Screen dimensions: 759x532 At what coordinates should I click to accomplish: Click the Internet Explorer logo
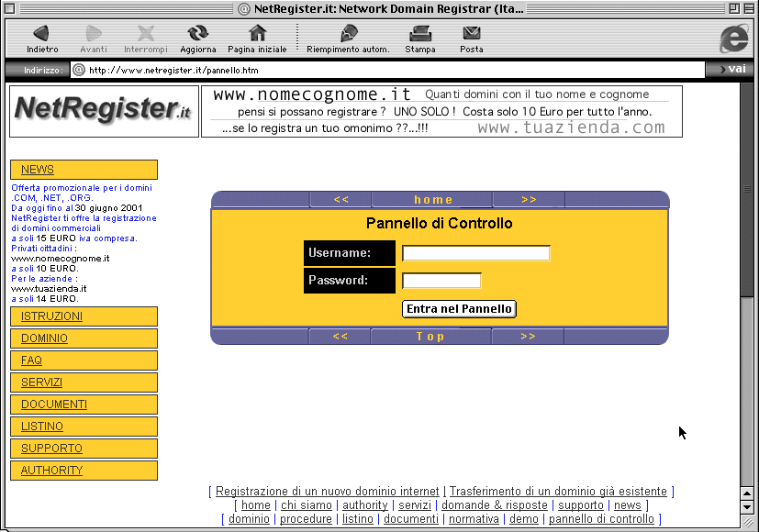734,39
